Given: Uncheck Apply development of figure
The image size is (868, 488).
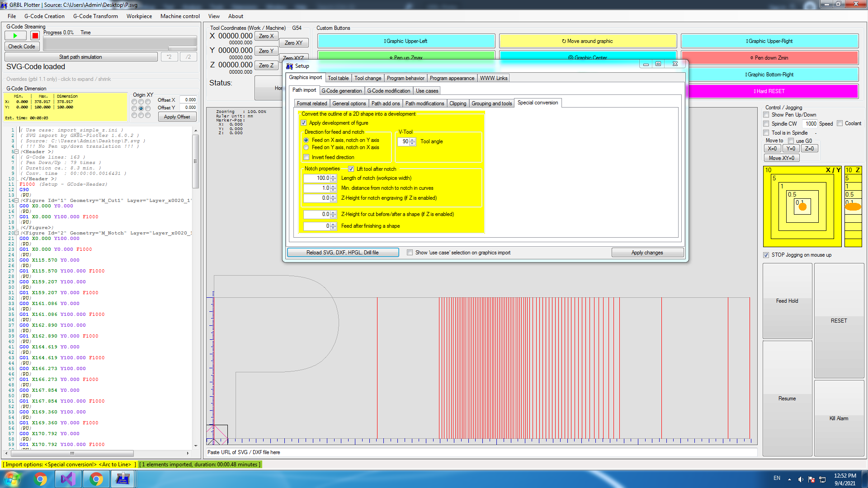Looking at the screenshot, I should point(304,123).
